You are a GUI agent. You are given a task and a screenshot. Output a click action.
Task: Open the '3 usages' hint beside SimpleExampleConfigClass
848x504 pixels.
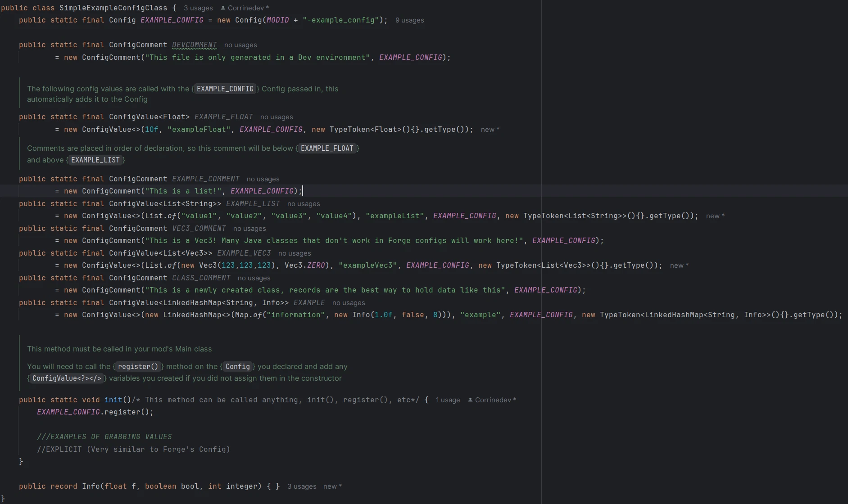[x=198, y=8]
